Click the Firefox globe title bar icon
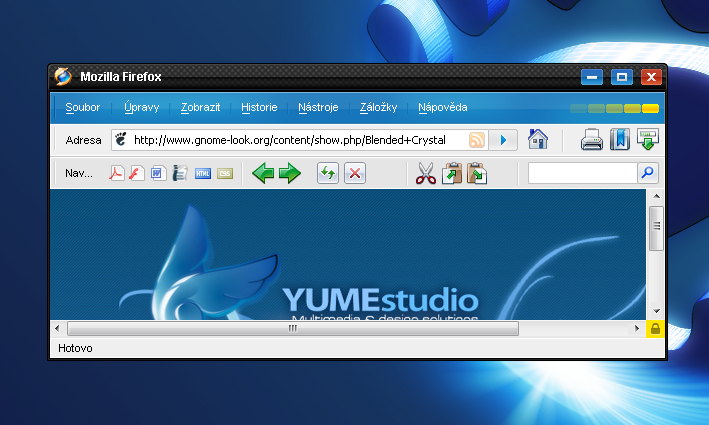 click(63, 76)
